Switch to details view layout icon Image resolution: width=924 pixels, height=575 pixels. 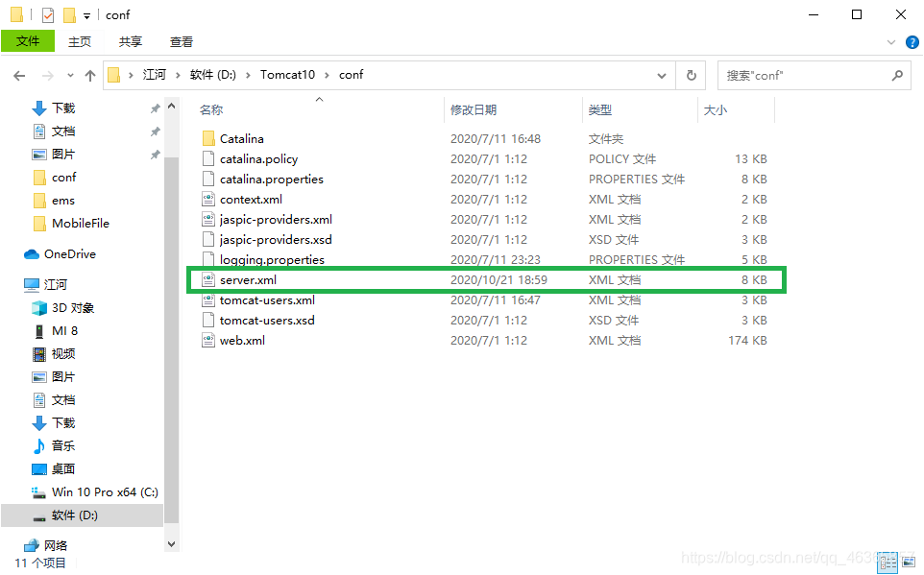click(887, 563)
